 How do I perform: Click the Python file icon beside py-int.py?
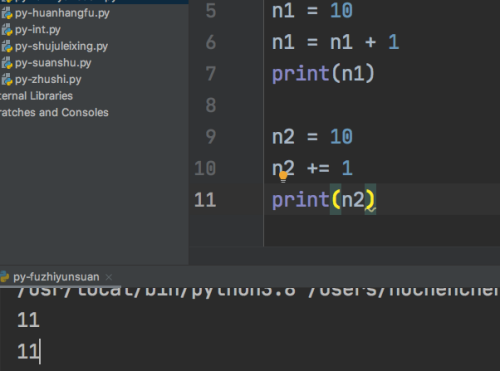7,30
